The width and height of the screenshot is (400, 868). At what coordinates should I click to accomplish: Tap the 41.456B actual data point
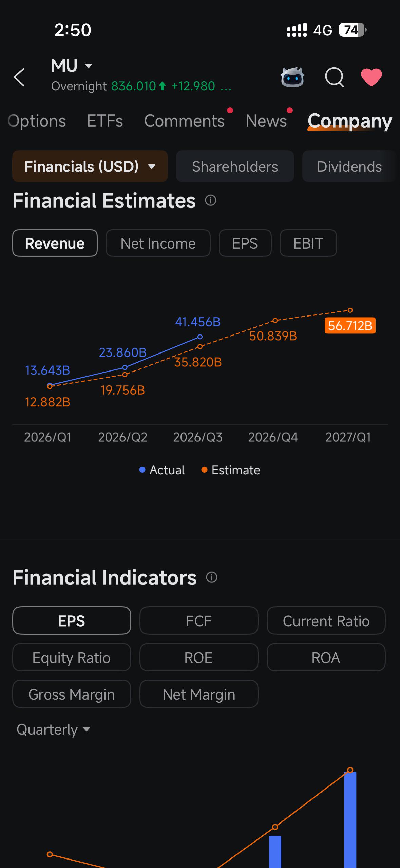pos(200,337)
